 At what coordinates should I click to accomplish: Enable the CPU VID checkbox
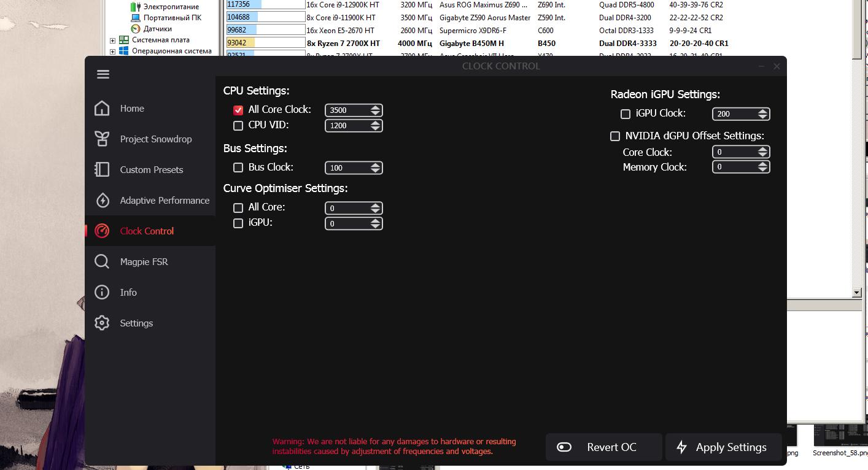(x=238, y=126)
